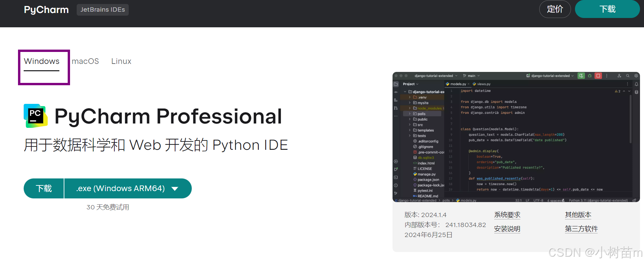The image size is (644, 263).
Task: Close the models.py tab
Action: pyautogui.click(x=469, y=84)
